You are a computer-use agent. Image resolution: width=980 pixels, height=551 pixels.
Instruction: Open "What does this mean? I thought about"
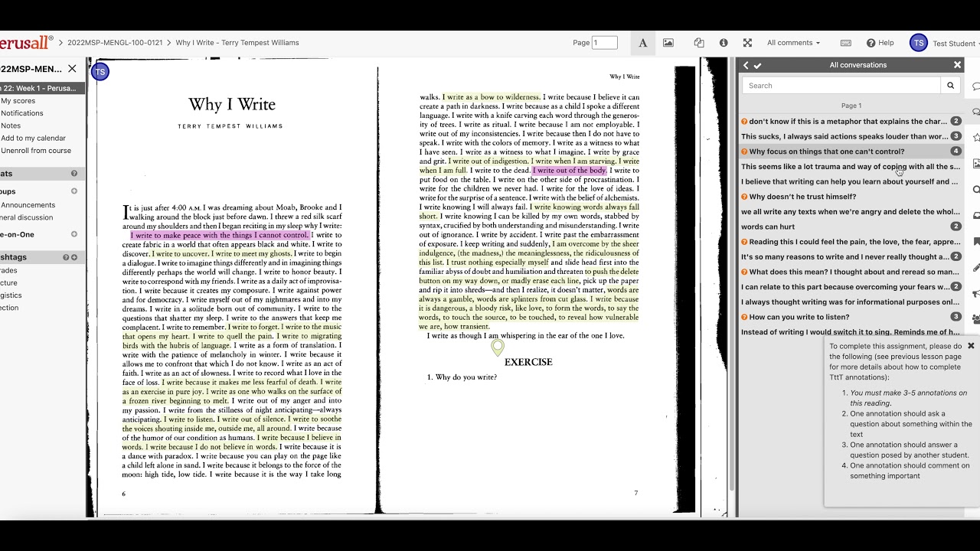coord(851,272)
